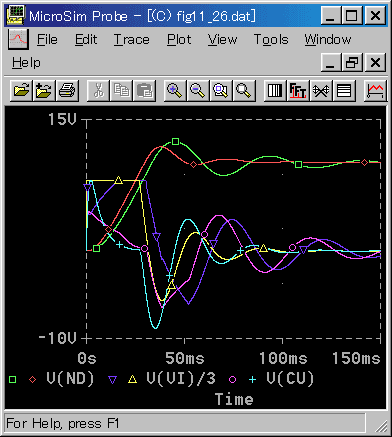Click the V(ND) trace legend label
The image size is (392, 437).
point(70,378)
